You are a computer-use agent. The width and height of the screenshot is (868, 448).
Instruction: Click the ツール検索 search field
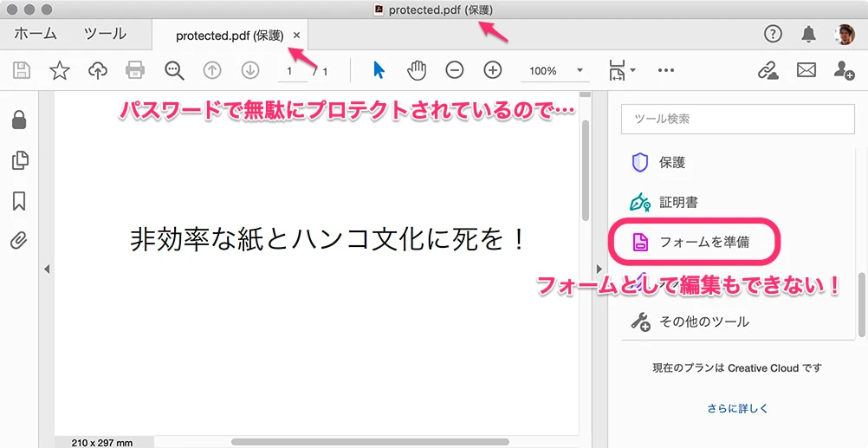coord(737,119)
